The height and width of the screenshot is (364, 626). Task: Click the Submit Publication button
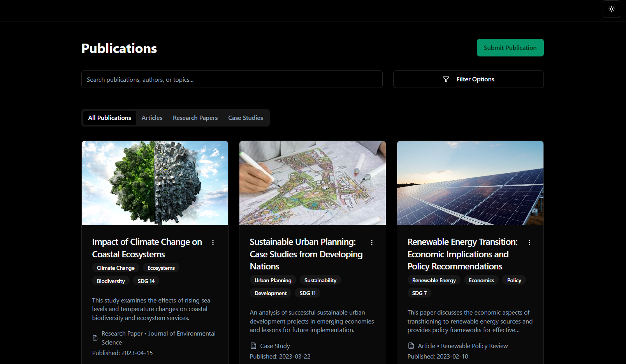(x=510, y=47)
